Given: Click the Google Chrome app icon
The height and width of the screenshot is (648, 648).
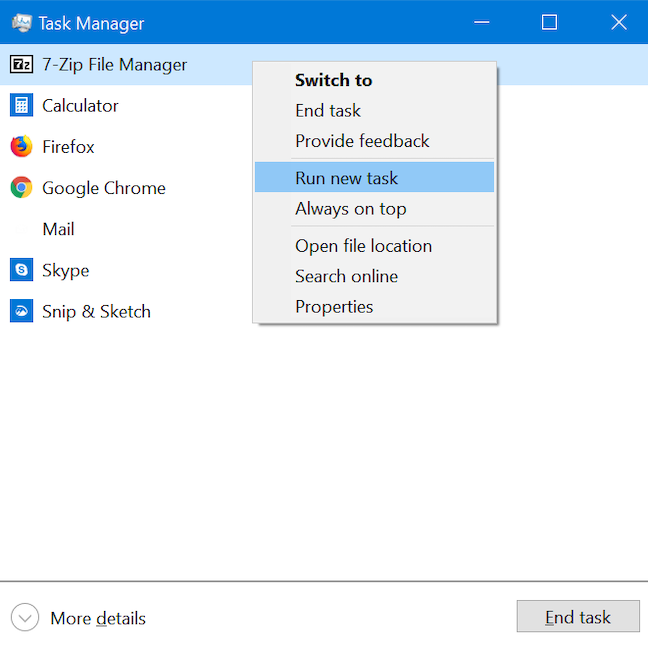Looking at the screenshot, I should coord(21,188).
